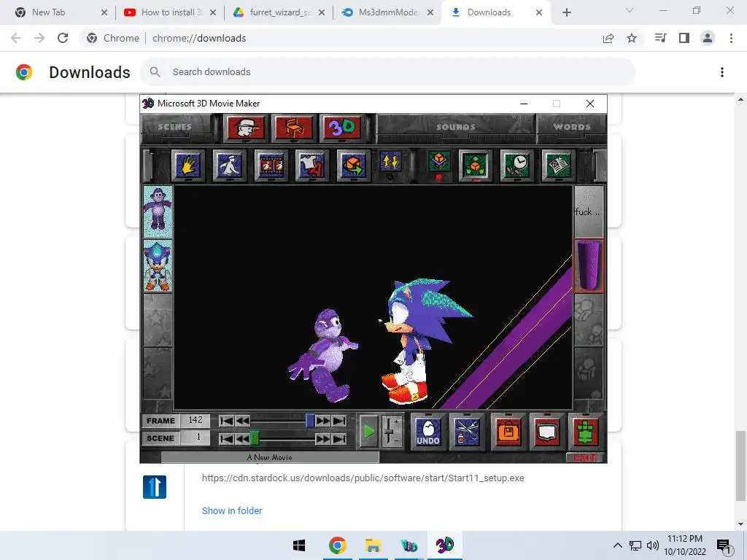The height and width of the screenshot is (560, 747).
Task: Open the scissors and glue cut tool
Action: [x=467, y=432]
